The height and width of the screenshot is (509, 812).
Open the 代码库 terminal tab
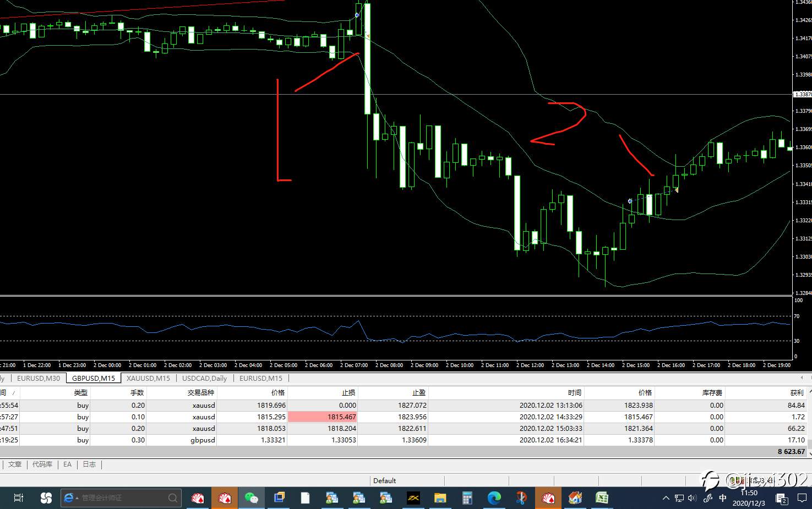tap(42, 464)
